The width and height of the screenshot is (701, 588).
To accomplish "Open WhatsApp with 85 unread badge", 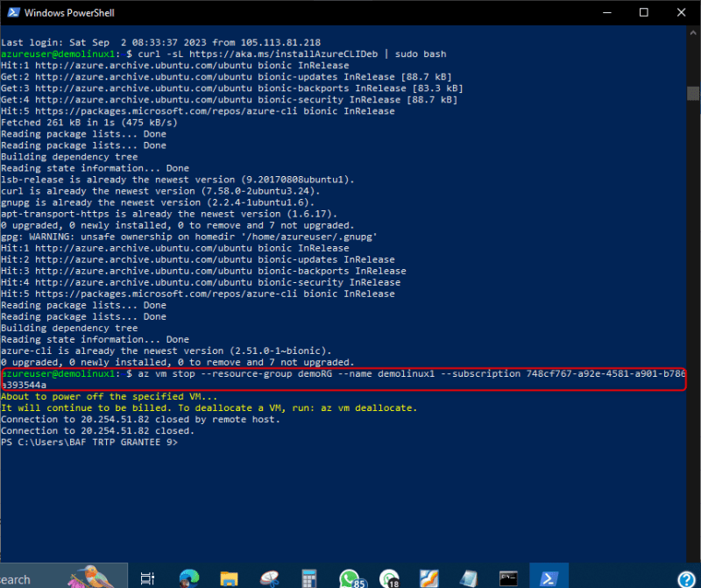I will 351,578.
